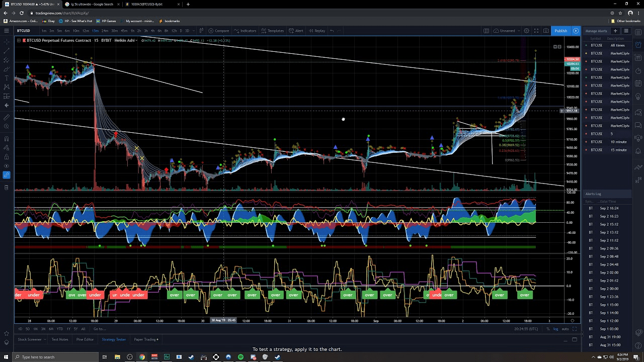Enter fullscreen chart mode
The width and height of the screenshot is (644, 362).
[x=536, y=31]
